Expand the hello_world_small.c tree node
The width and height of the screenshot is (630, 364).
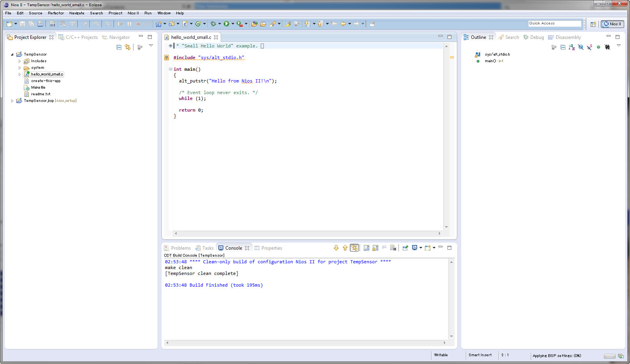point(19,74)
